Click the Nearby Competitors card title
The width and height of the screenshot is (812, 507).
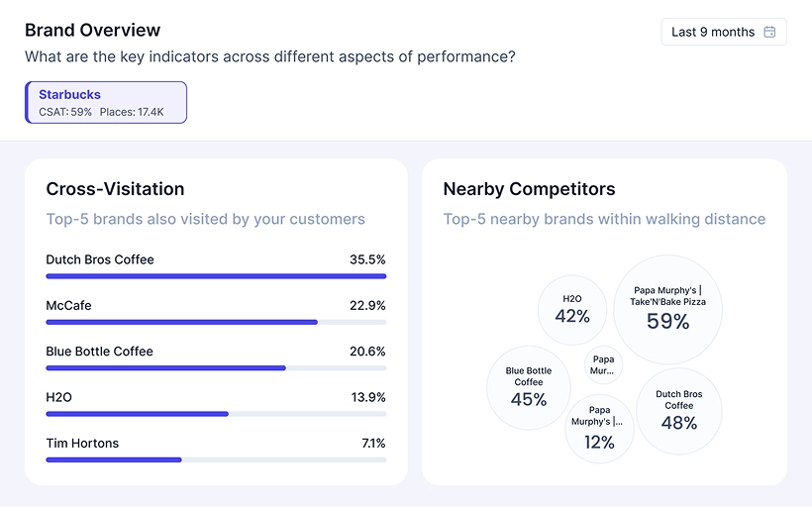tap(529, 189)
